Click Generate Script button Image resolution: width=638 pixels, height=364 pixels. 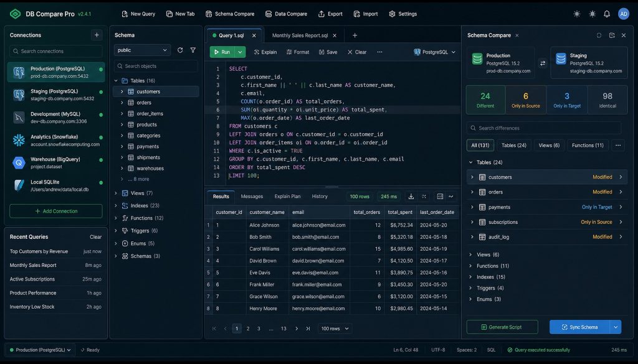[502, 327]
